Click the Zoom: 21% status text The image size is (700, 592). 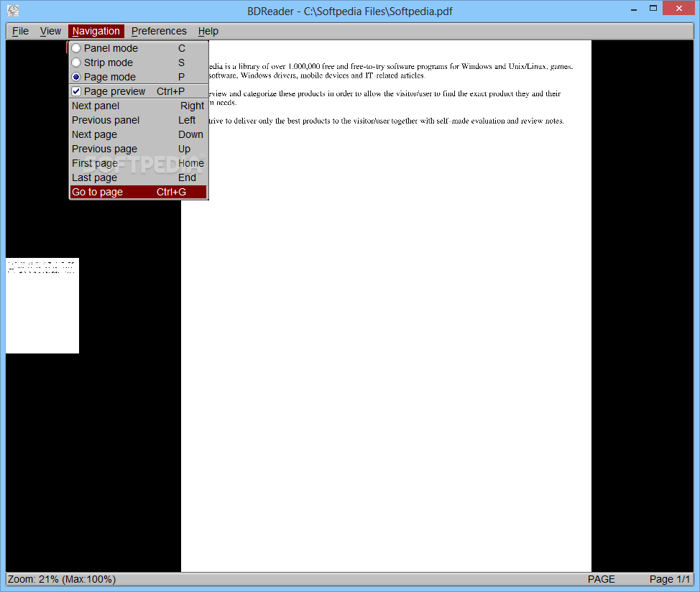point(62,579)
